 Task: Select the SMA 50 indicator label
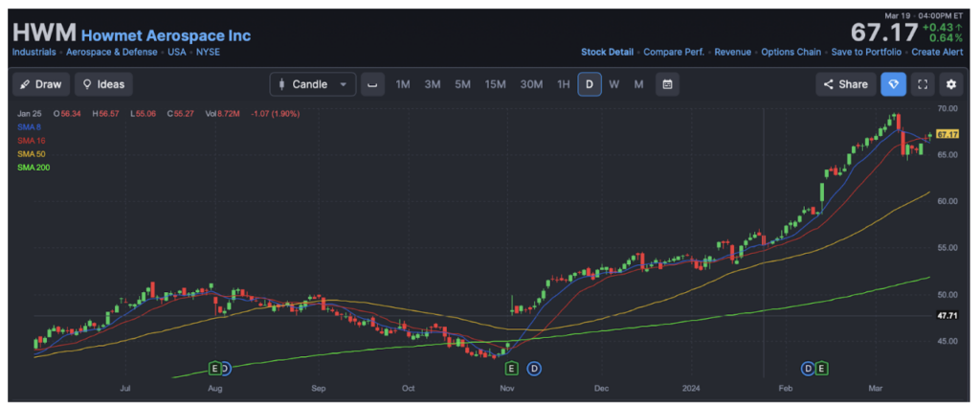[x=32, y=154]
